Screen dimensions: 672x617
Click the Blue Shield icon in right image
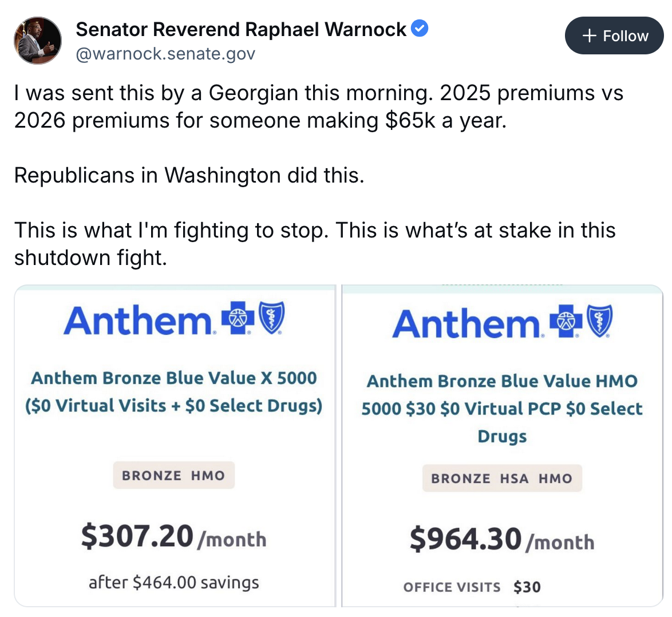click(x=600, y=321)
